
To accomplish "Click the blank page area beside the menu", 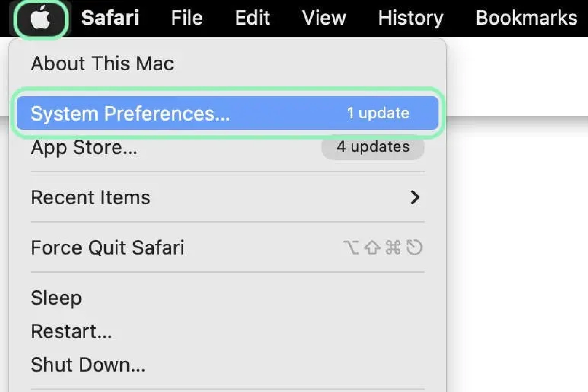I will [518, 250].
